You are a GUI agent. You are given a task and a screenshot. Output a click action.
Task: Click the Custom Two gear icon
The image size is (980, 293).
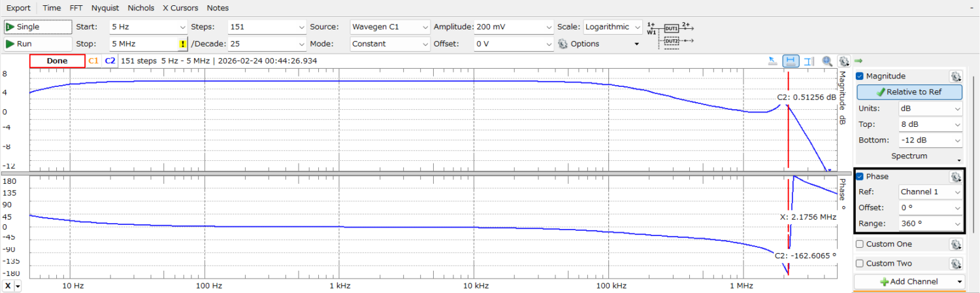(955, 264)
